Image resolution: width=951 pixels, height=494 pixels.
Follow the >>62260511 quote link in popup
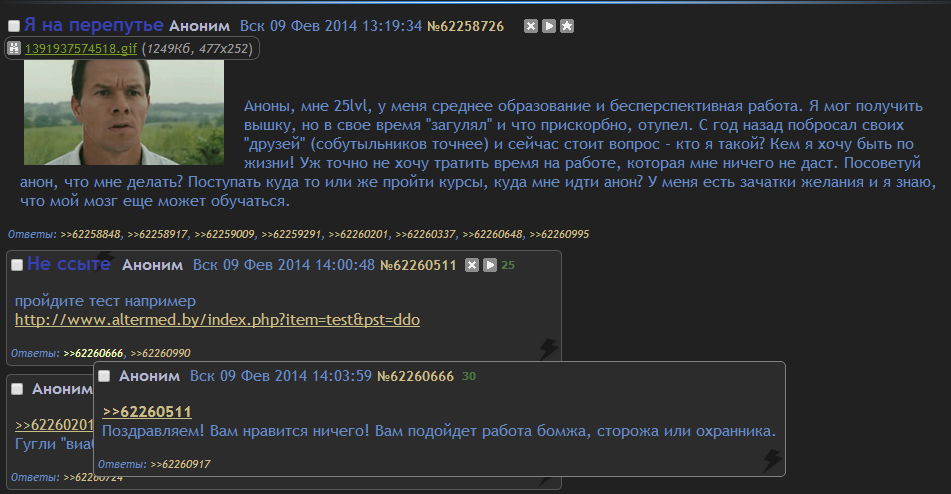click(147, 412)
